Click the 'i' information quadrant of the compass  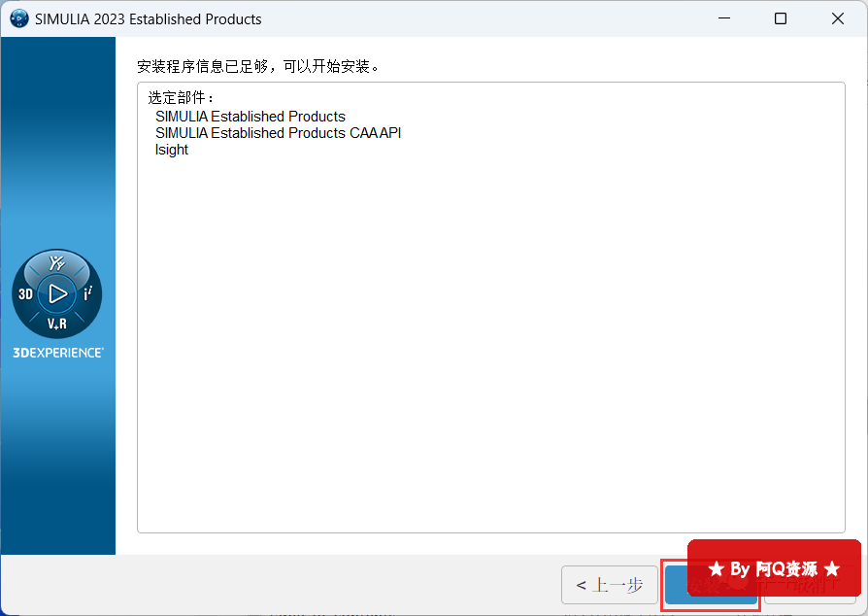tap(87, 293)
